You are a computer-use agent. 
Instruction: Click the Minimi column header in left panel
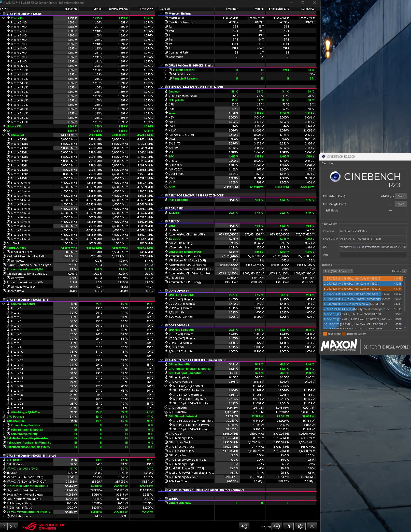98,9
